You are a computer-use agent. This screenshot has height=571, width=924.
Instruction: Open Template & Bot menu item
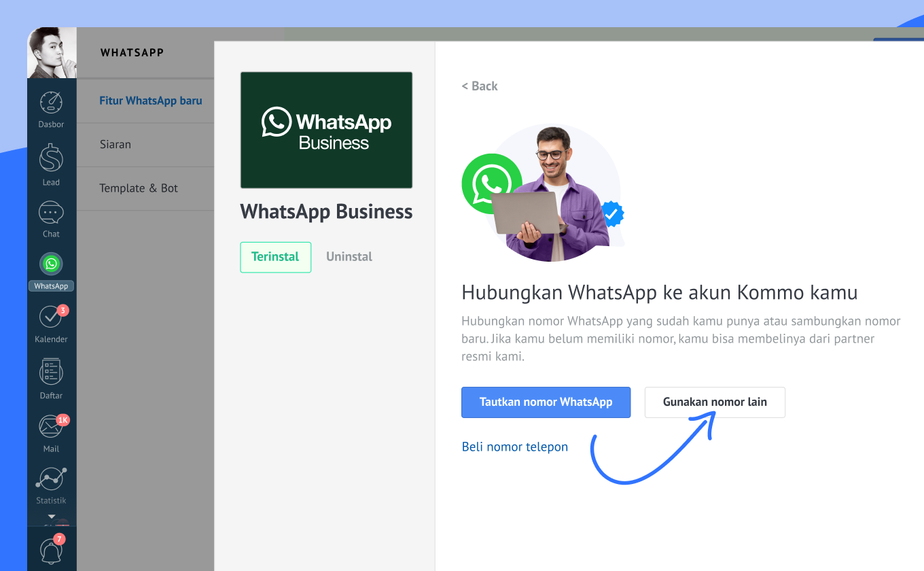pos(139,188)
